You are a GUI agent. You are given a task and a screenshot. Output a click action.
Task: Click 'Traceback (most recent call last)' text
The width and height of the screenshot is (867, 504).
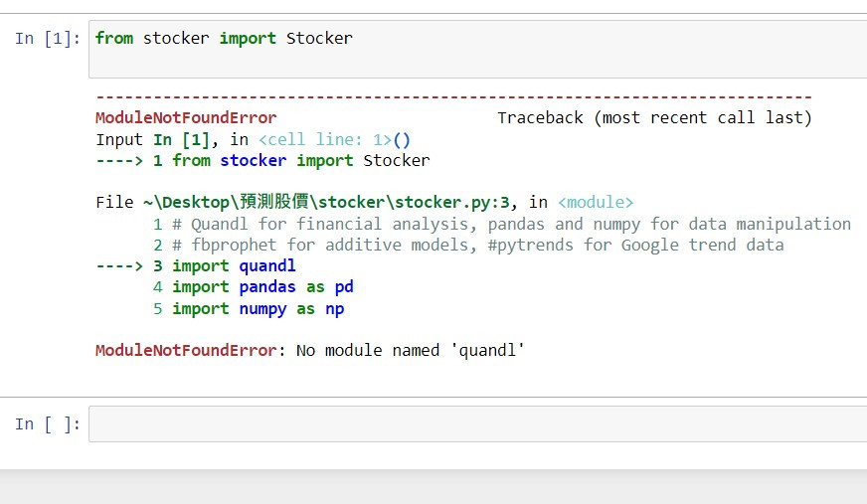pos(654,117)
